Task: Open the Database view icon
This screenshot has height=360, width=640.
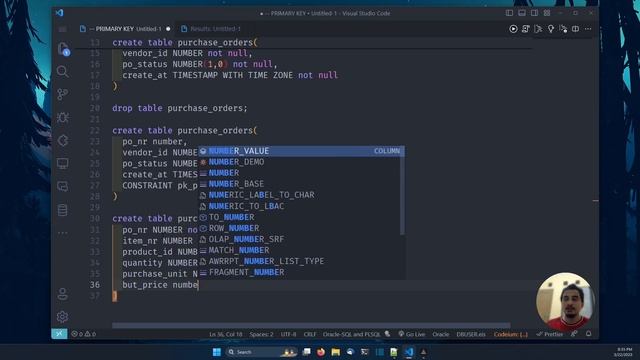Action: pos(62,210)
